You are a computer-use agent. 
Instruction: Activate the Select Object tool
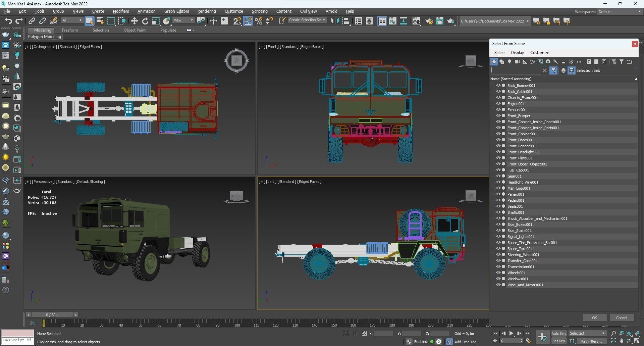[89, 21]
